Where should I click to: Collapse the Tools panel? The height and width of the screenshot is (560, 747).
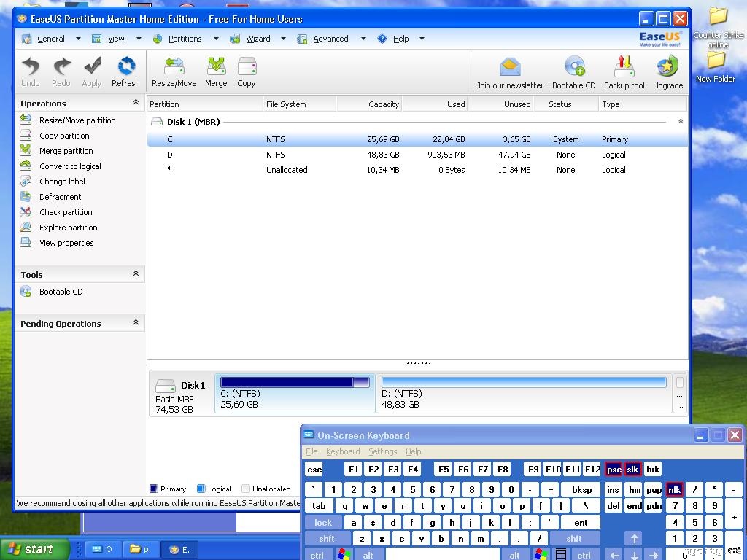coord(136,273)
